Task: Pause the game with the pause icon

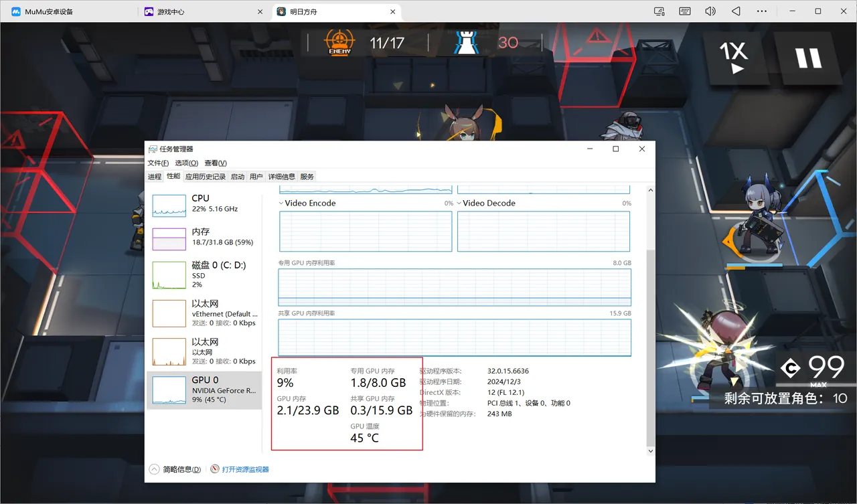Action: pyautogui.click(x=808, y=58)
